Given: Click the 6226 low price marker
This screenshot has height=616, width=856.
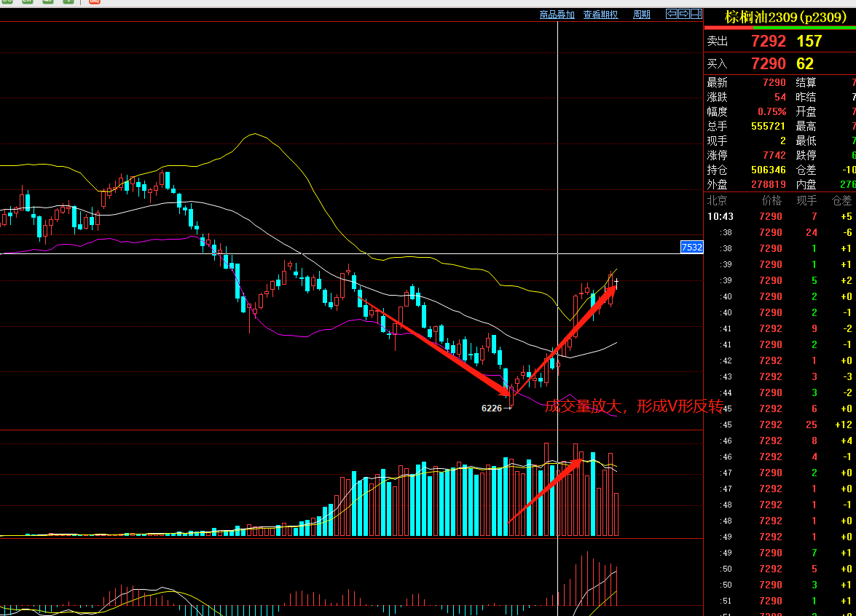Looking at the screenshot, I should tap(492, 408).
